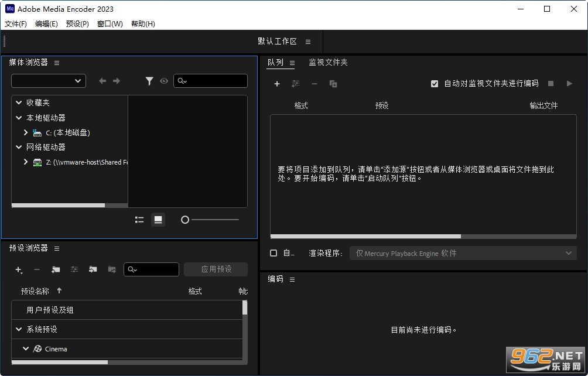Click the preset browser search field

(x=151, y=269)
